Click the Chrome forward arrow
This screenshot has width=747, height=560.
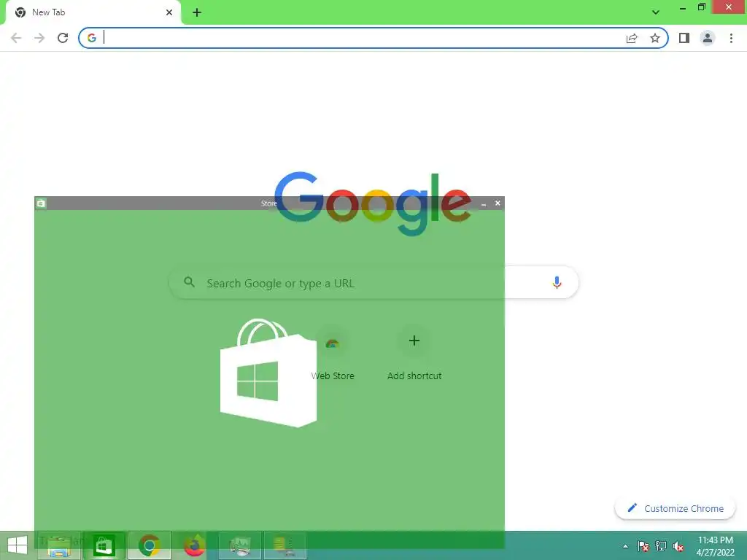coord(39,38)
